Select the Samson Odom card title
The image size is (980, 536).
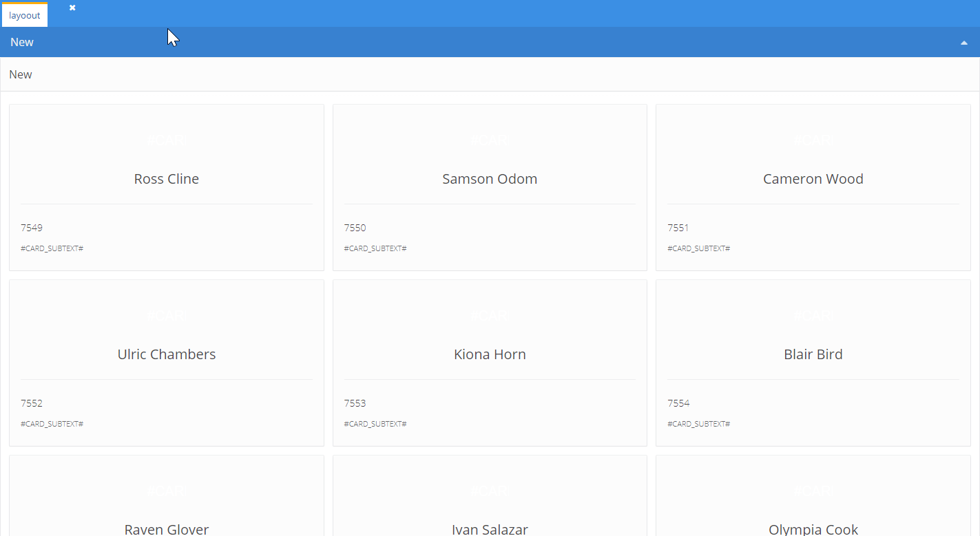click(490, 179)
